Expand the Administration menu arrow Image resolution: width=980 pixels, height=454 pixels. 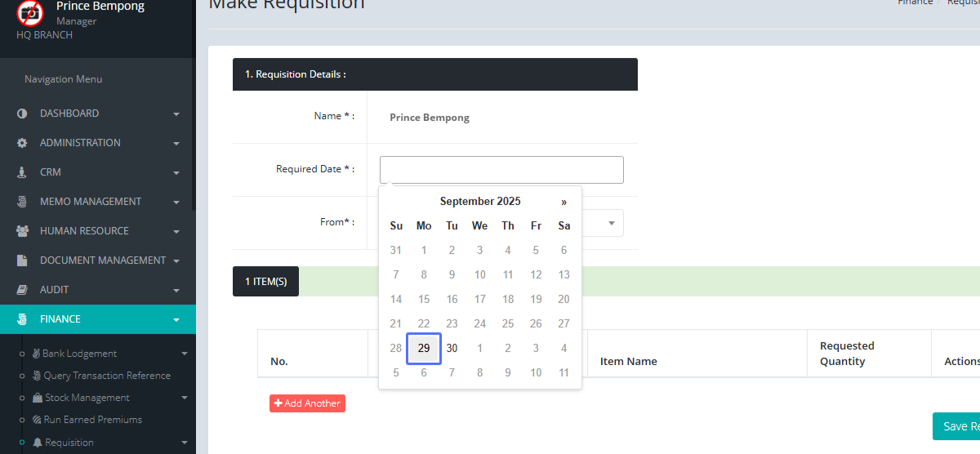click(176, 144)
